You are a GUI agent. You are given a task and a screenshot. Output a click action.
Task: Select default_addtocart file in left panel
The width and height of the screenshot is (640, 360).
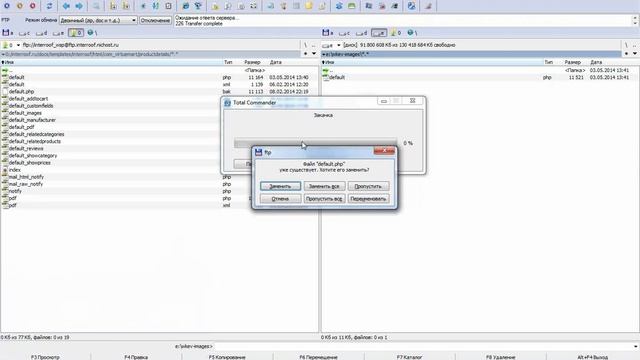(28, 99)
